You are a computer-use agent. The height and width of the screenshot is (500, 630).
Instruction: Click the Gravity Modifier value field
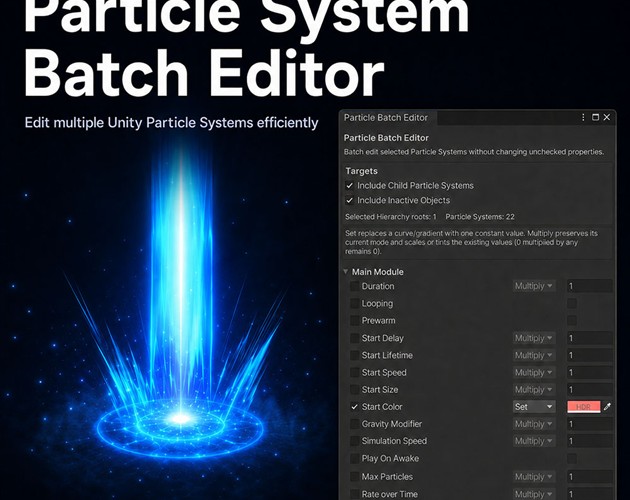[x=589, y=424]
